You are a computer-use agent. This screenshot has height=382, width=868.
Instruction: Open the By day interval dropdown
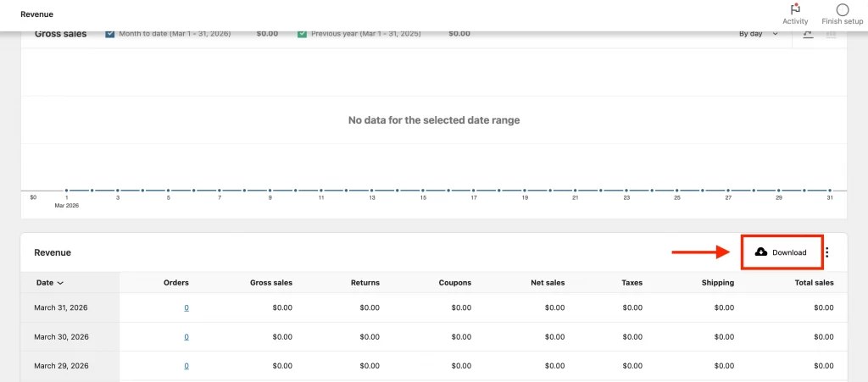pos(758,34)
